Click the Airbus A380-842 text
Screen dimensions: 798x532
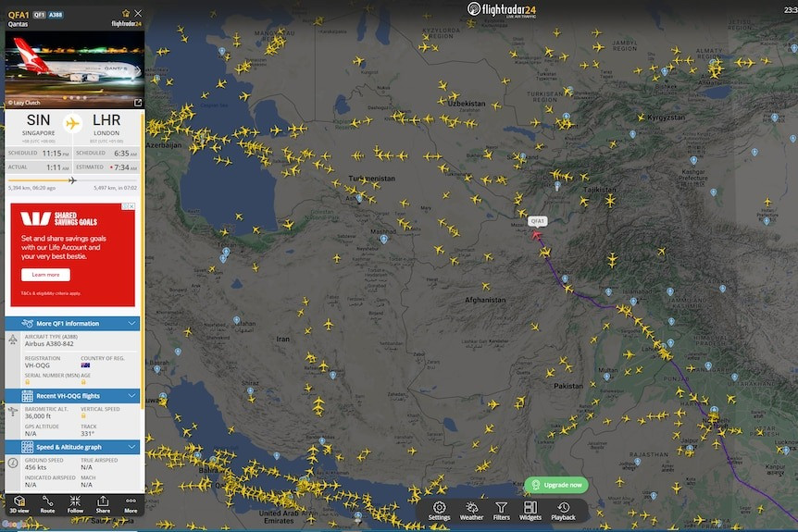point(49,344)
